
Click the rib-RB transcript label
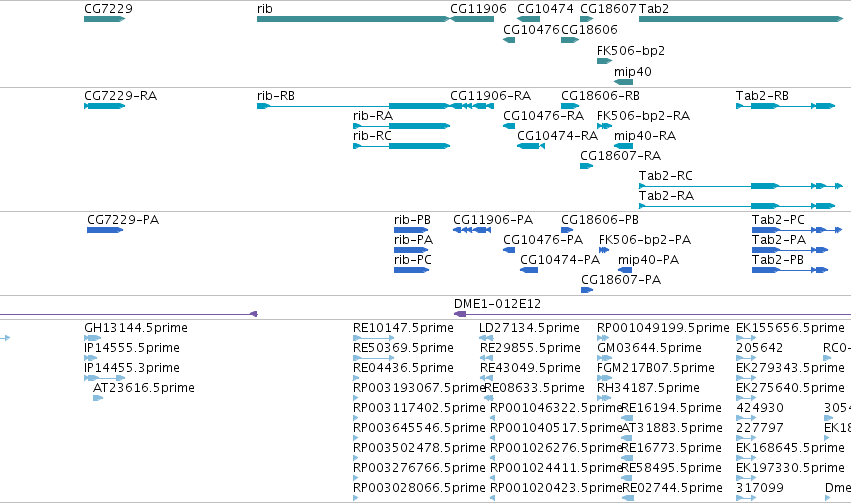click(276, 96)
